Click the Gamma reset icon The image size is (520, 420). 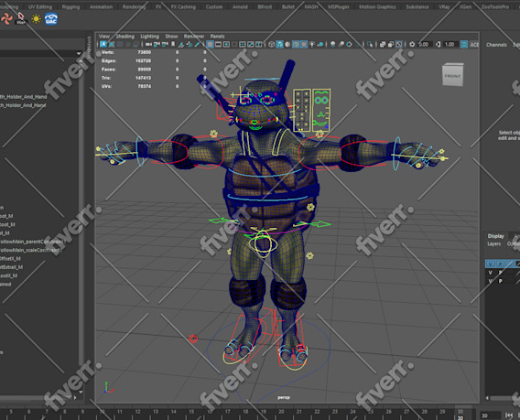coord(438,45)
